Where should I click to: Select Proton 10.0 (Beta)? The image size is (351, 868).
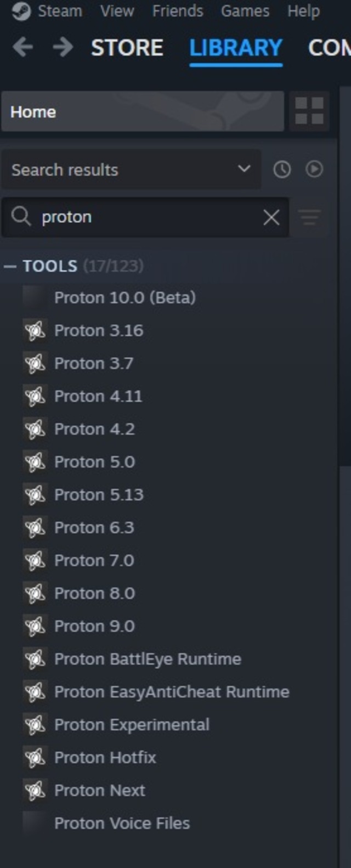point(124,297)
